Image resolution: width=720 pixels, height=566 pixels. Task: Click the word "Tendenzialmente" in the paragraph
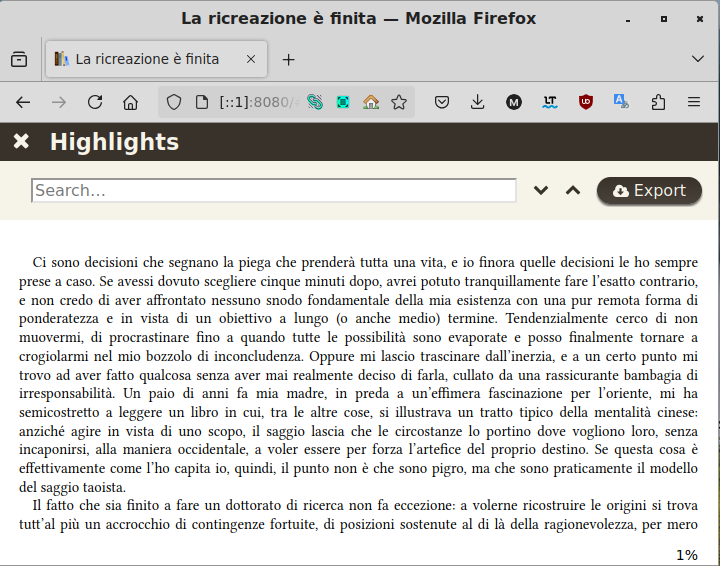pos(557,319)
